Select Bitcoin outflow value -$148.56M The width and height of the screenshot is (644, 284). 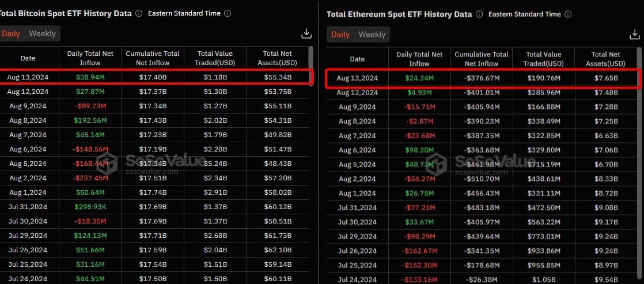click(x=90, y=149)
